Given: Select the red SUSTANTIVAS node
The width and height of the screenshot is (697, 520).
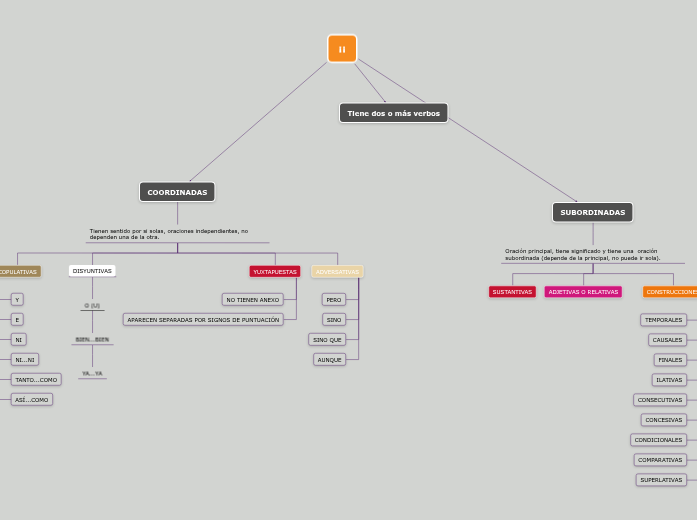Looking at the screenshot, I should [512, 292].
